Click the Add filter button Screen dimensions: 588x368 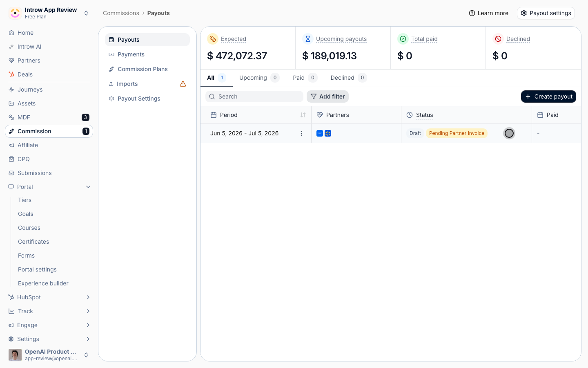(327, 96)
